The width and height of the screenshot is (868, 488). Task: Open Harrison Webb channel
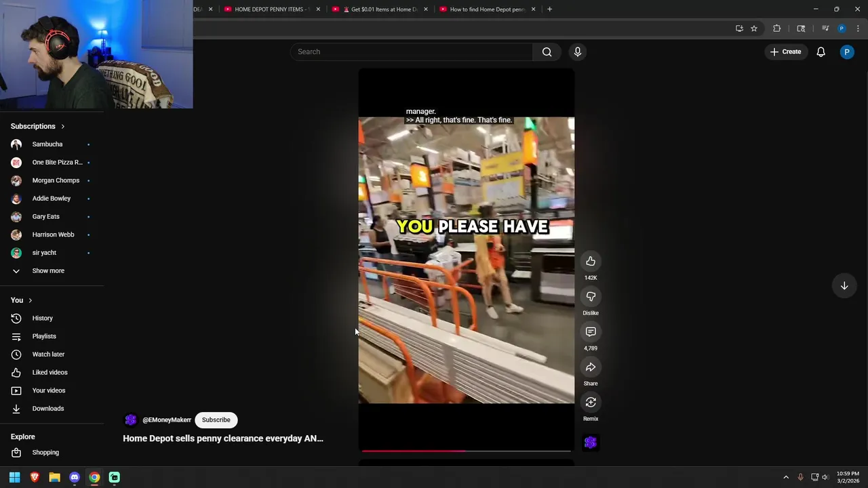pos(52,235)
